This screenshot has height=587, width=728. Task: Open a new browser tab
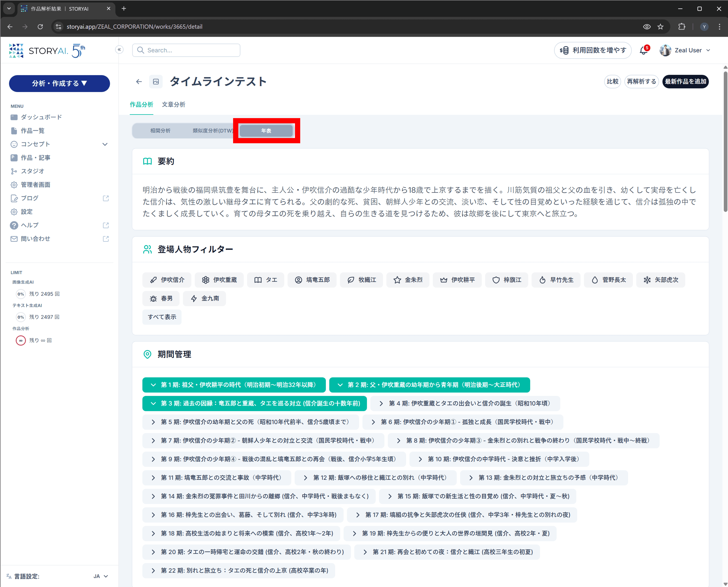[x=124, y=9]
